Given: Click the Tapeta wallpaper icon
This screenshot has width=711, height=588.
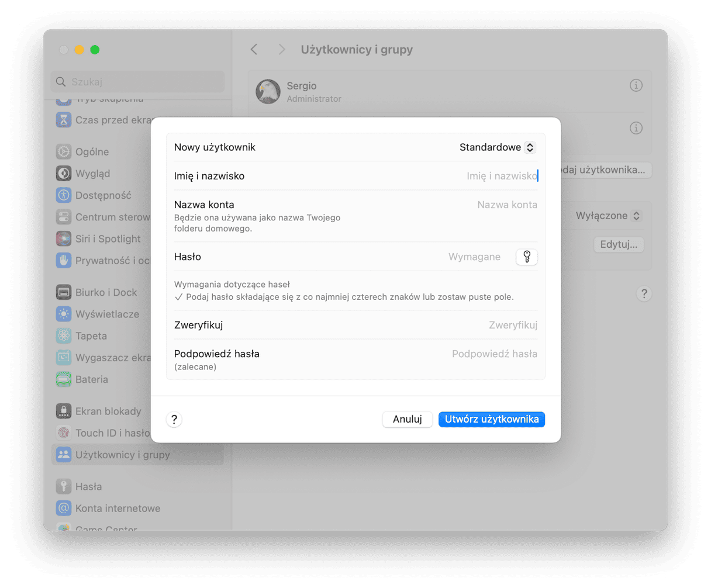Looking at the screenshot, I should pyautogui.click(x=64, y=335).
